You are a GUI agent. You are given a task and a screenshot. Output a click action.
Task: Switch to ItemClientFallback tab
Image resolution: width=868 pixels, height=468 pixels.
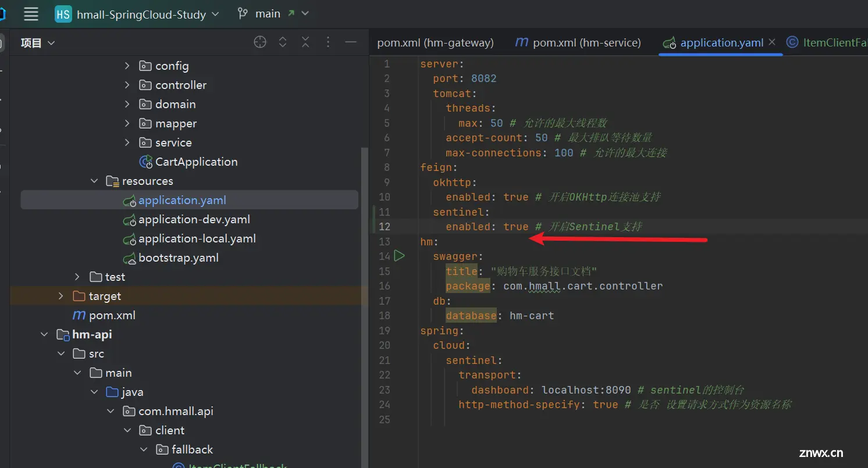pos(827,42)
